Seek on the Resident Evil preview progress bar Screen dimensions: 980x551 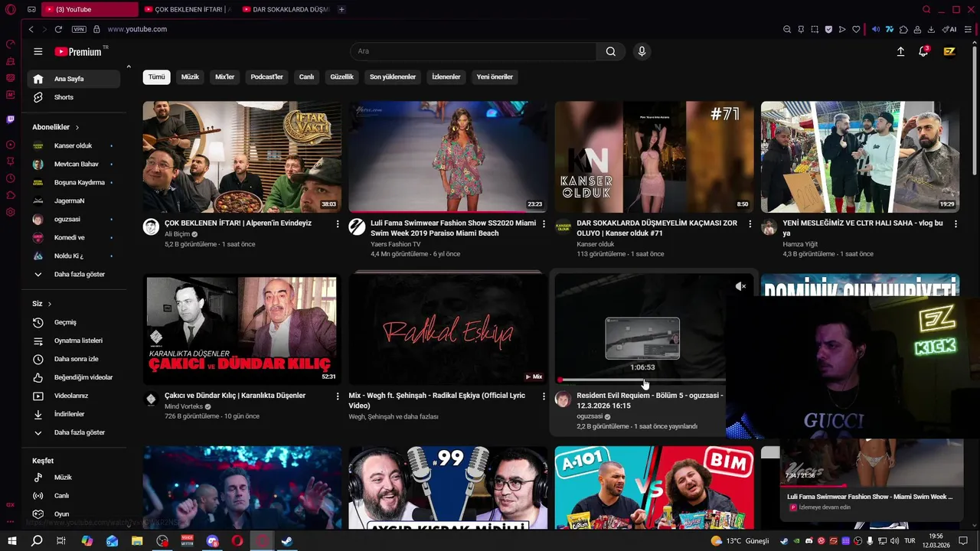pyautogui.click(x=642, y=380)
